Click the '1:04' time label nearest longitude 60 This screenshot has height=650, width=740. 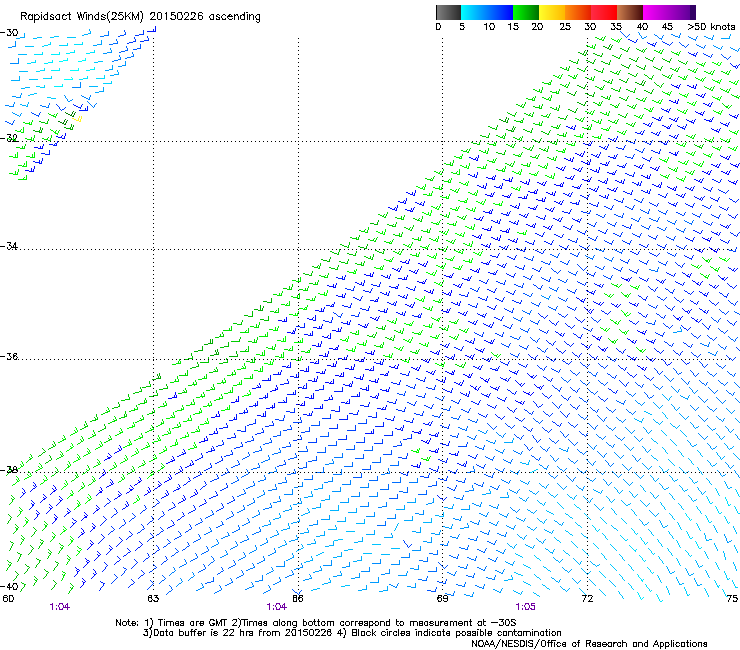tap(59, 607)
